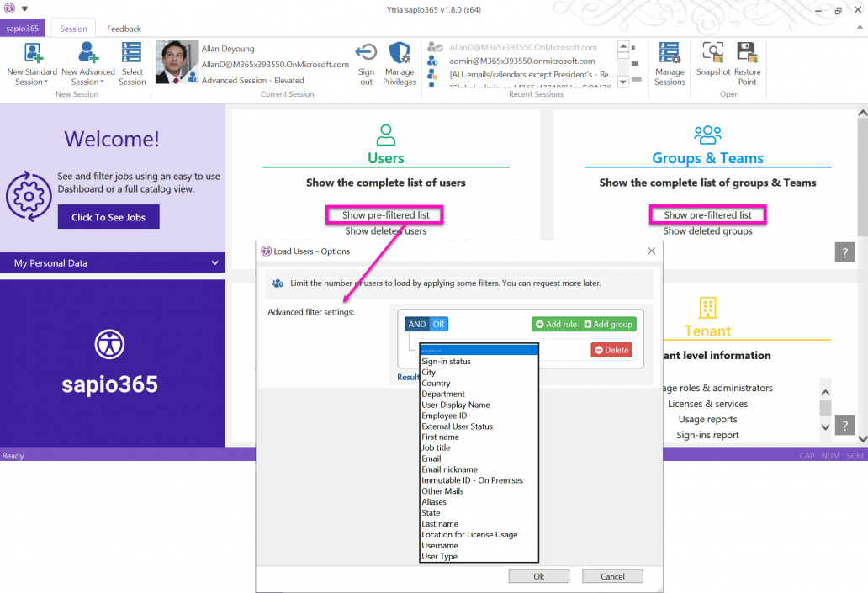Click the Groups & Teams heading

pyautogui.click(x=707, y=158)
